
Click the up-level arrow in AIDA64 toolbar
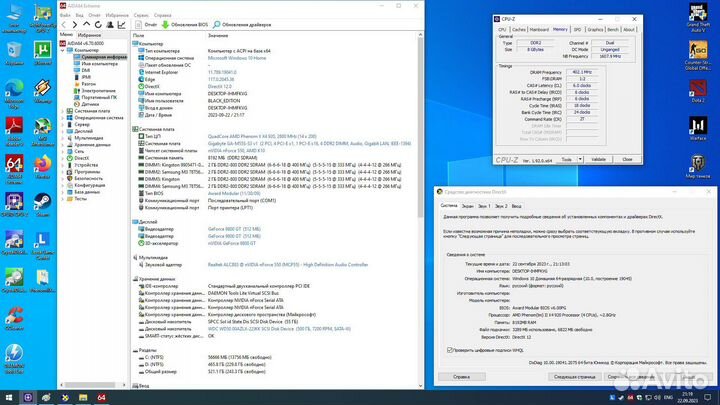pyautogui.click(x=86, y=25)
